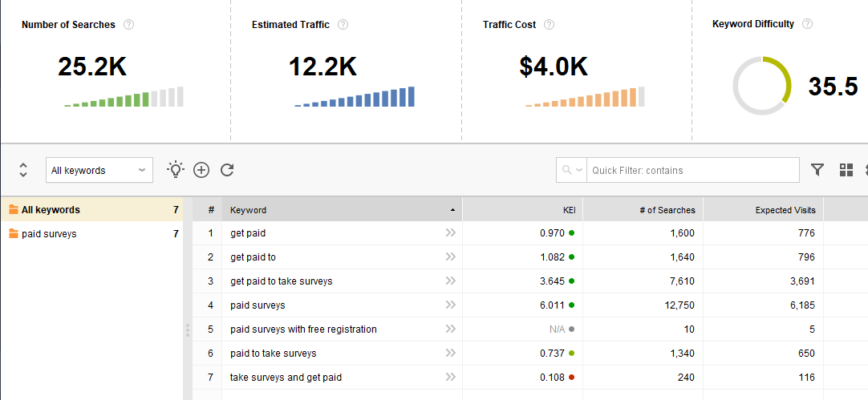Expand double-arrow for 'get paid to' keyword
The height and width of the screenshot is (400, 868).
[450, 257]
